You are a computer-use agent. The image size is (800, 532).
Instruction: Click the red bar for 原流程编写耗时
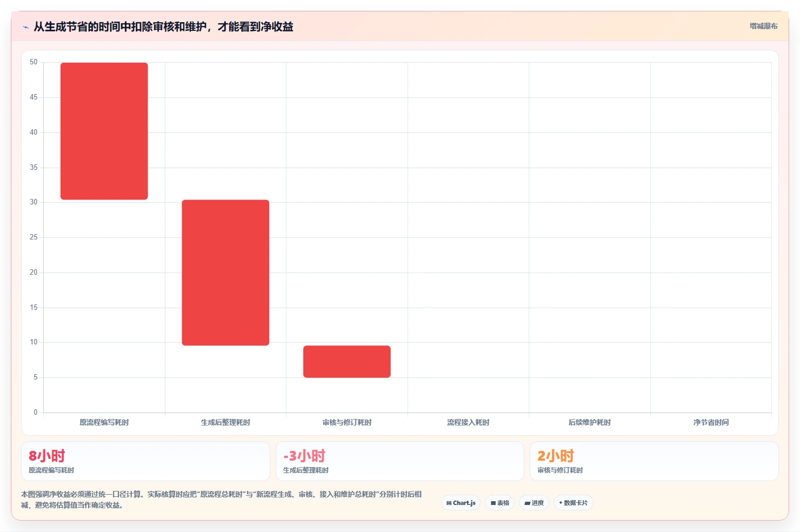(x=104, y=131)
